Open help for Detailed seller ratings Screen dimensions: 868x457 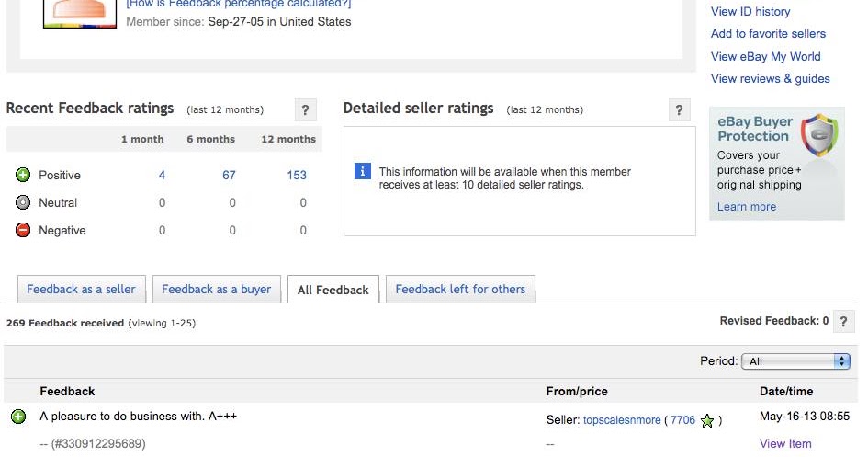(x=679, y=110)
